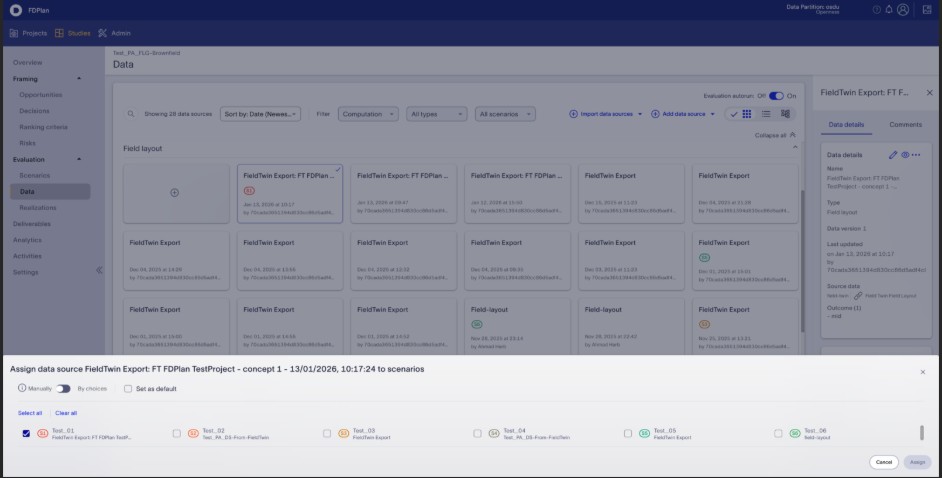Click the checkmark selection-mode icon
The width and height of the screenshot is (942, 478).
pos(734,114)
